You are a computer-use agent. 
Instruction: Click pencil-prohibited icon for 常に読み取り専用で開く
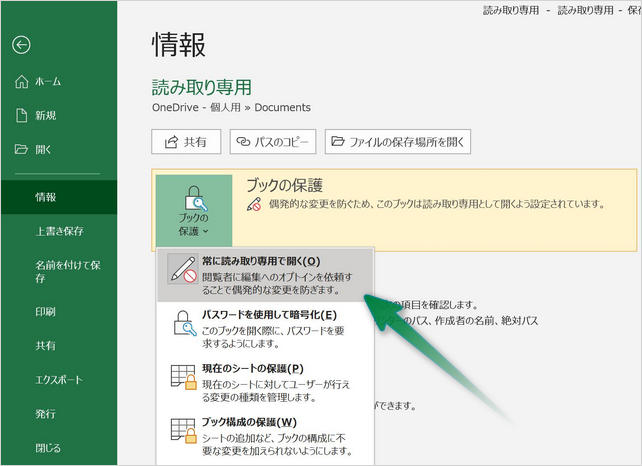(183, 269)
